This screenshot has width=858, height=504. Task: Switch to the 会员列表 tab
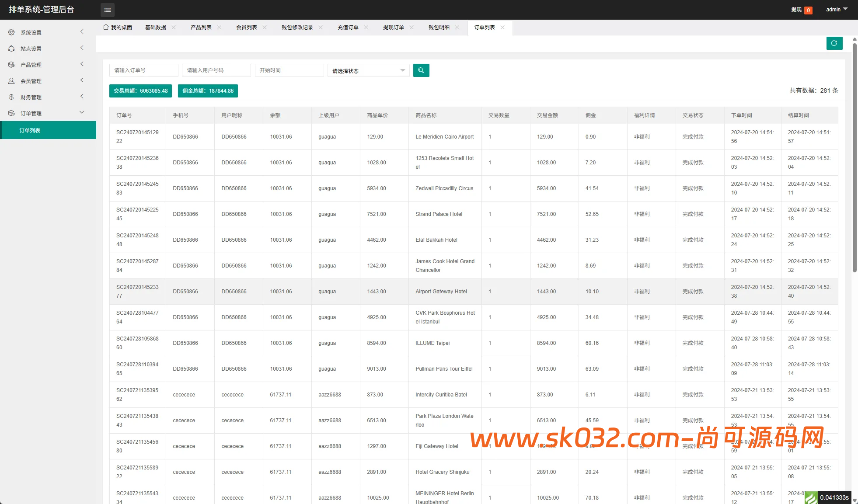tap(246, 27)
